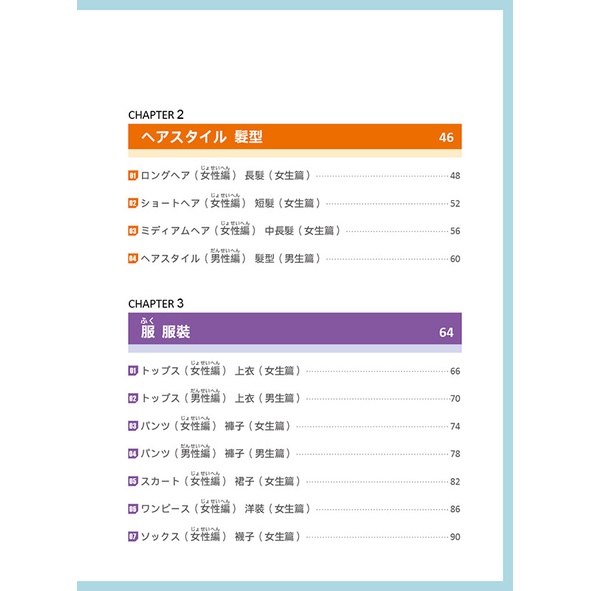
Task: Click the orange 04 badge beside ヘアスタイル男性編
Action: (x=133, y=259)
